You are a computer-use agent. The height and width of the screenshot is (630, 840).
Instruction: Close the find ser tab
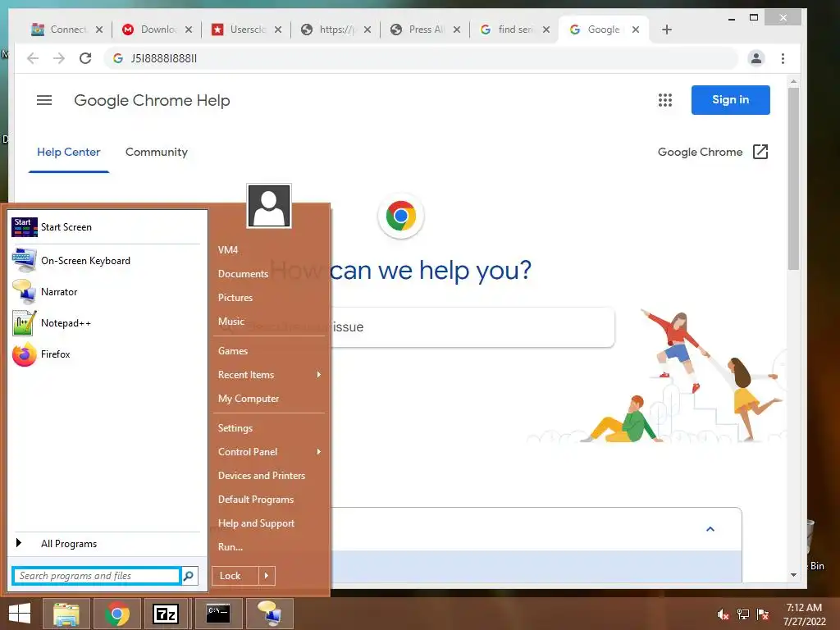coord(546,30)
